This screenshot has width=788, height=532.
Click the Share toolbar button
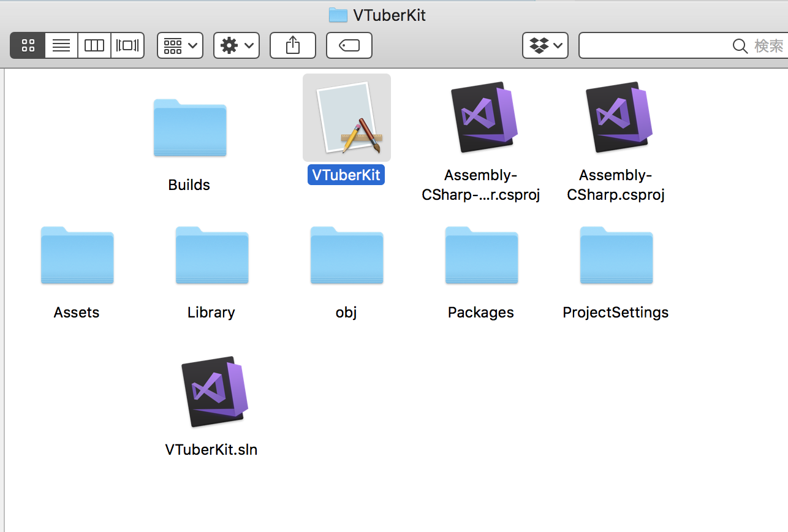coord(293,45)
